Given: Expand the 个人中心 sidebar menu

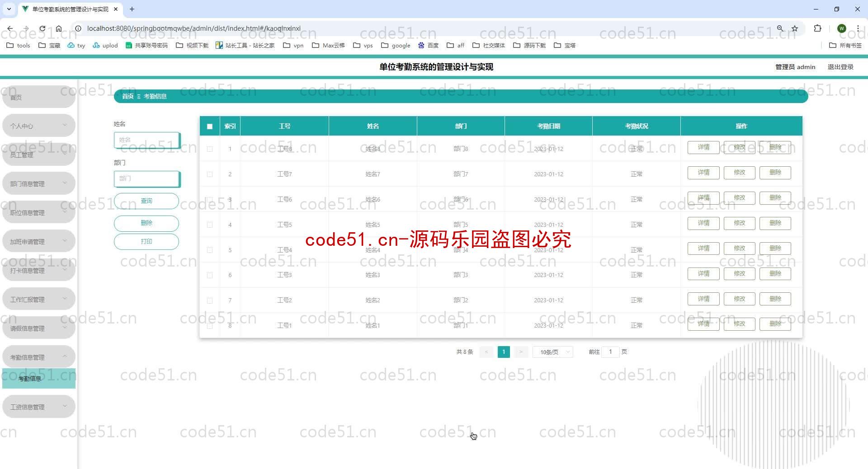Looking at the screenshot, I should pos(39,126).
